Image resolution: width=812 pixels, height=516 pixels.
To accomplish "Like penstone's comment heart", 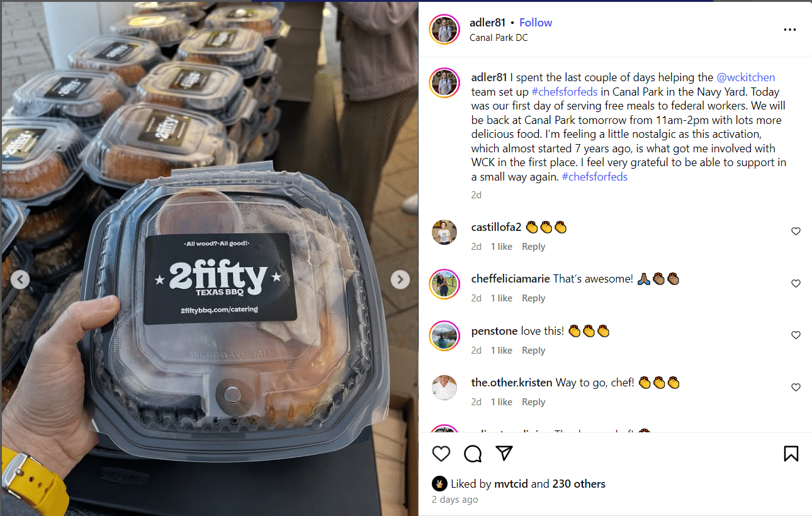I will point(796,335).
